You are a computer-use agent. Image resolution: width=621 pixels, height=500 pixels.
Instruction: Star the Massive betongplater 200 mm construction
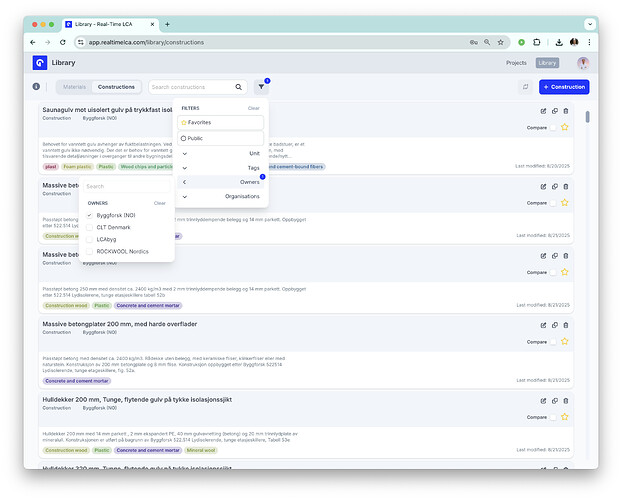tap(565, 341)
